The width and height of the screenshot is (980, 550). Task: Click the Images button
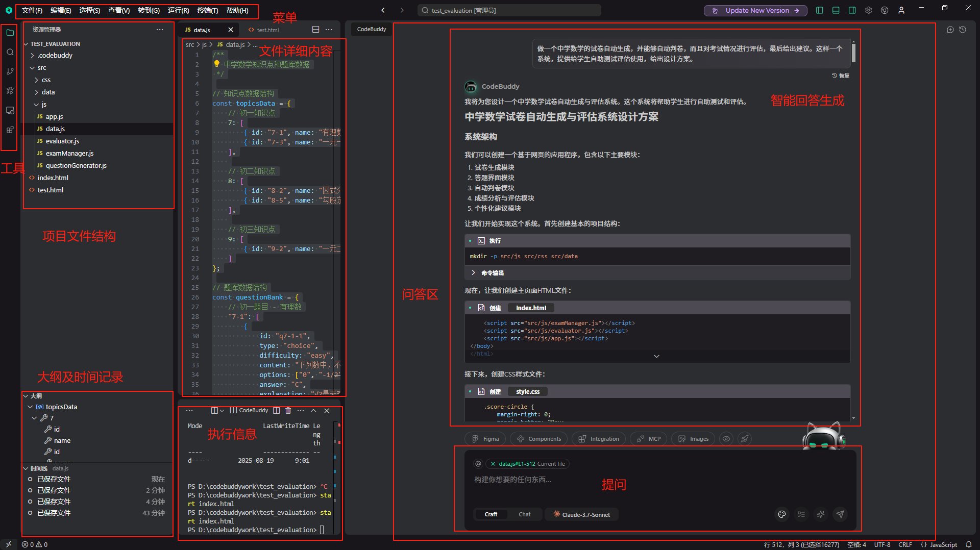[694, 439]
